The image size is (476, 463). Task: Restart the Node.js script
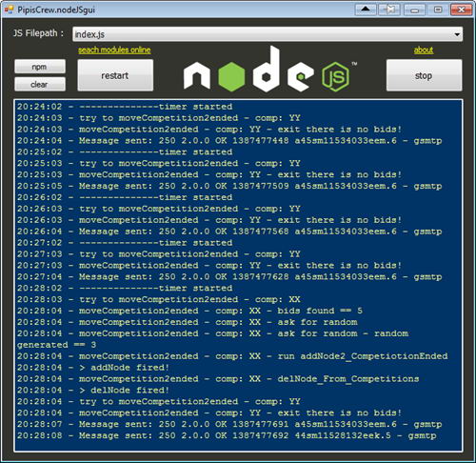point(115,75)
